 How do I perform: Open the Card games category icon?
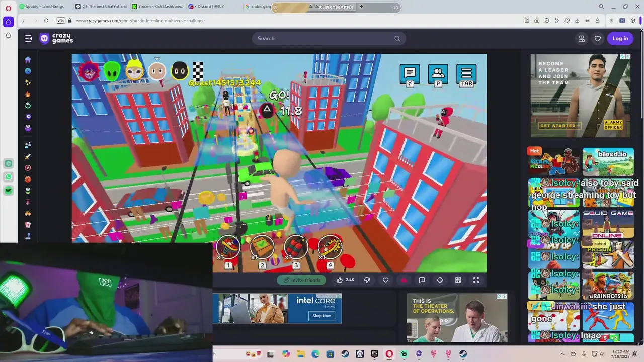28,225
